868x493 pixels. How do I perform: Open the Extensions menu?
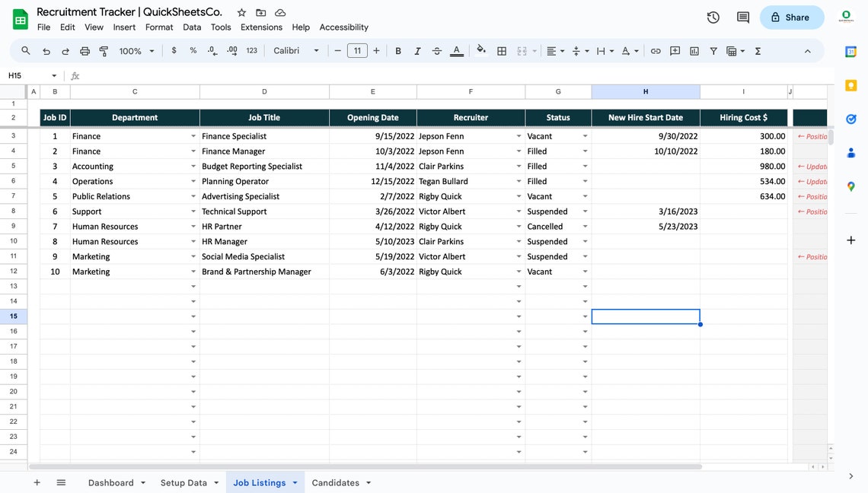(x=261, y=27)
